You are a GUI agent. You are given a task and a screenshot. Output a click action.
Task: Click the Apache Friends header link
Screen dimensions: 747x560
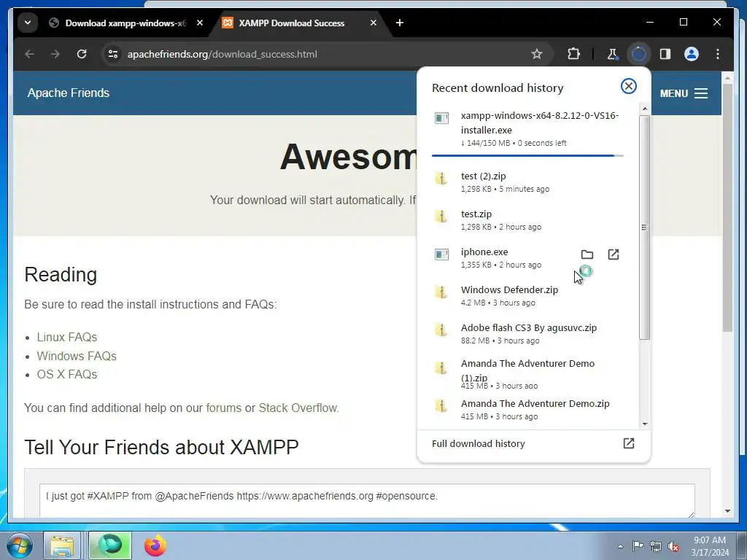coord(68,93)
